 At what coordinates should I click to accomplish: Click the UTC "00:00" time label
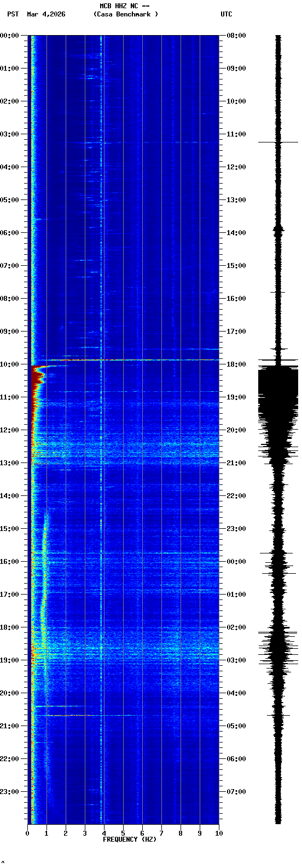(236, 562)
